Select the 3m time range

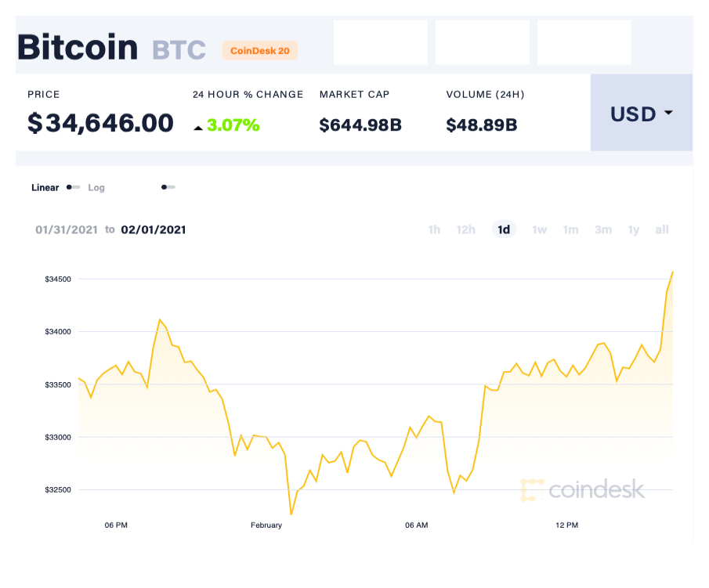coord(603,229)
